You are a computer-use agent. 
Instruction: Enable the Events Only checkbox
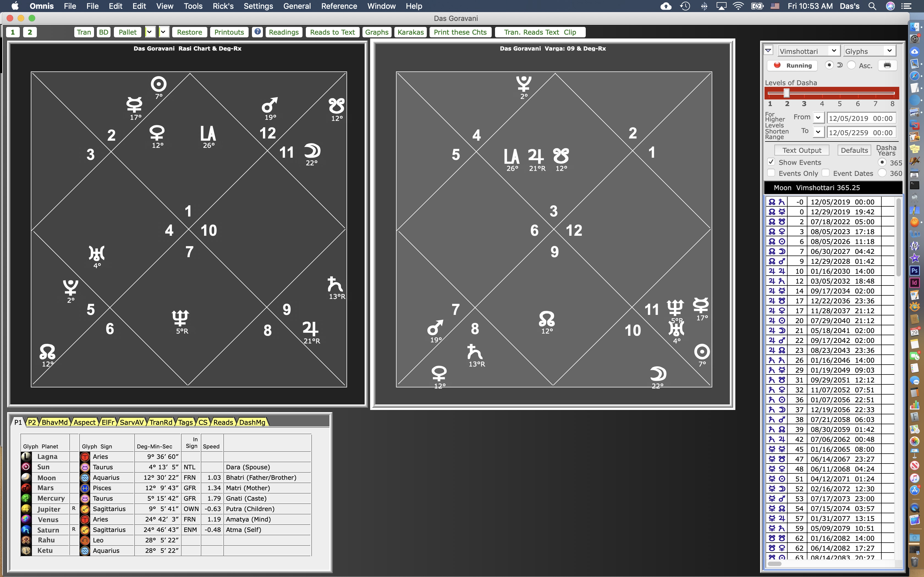pos(771,173)
